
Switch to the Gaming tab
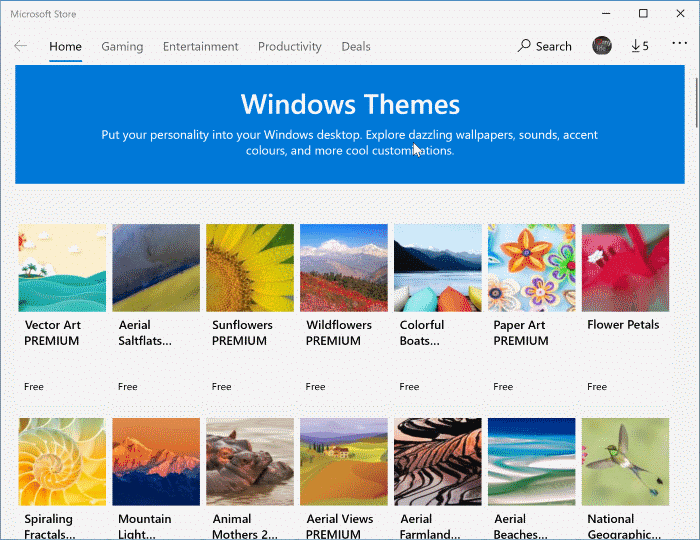[122, 46]
